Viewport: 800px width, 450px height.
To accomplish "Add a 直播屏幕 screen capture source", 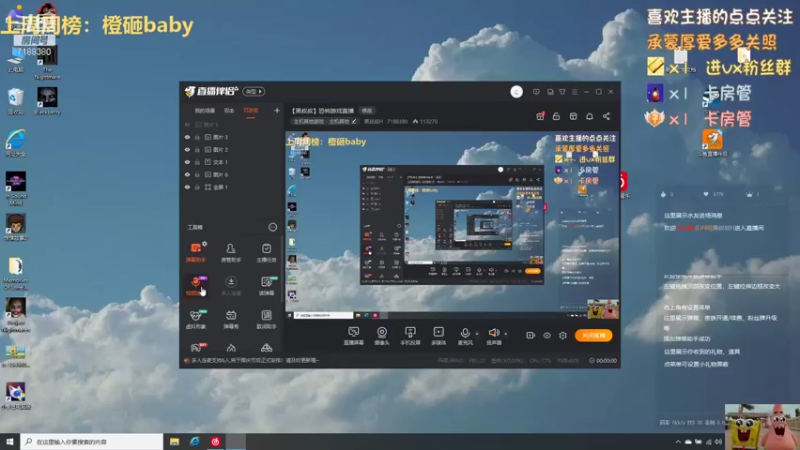I will pyautogui.click(x=354, y=336).
